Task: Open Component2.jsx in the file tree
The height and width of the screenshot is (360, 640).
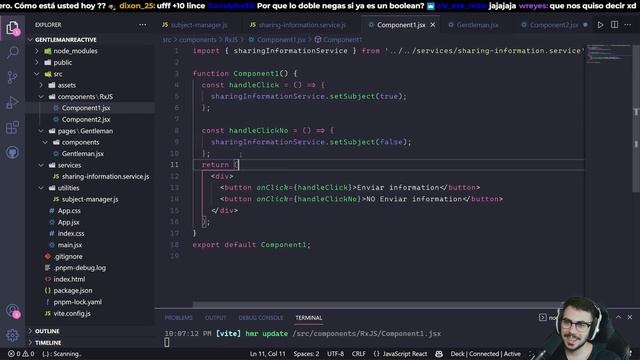Action: (x=86, y=120)
